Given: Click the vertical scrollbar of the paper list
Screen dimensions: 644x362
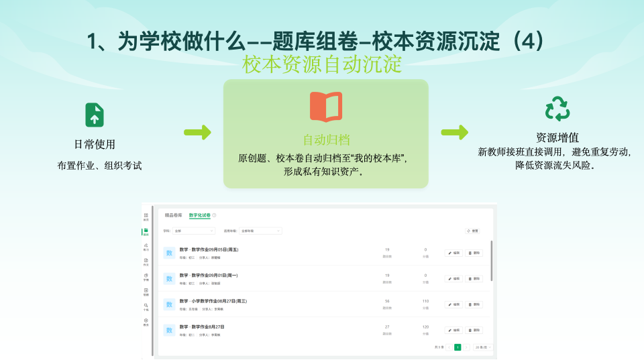Looking at the screenshot, I should tap(492, 261).
